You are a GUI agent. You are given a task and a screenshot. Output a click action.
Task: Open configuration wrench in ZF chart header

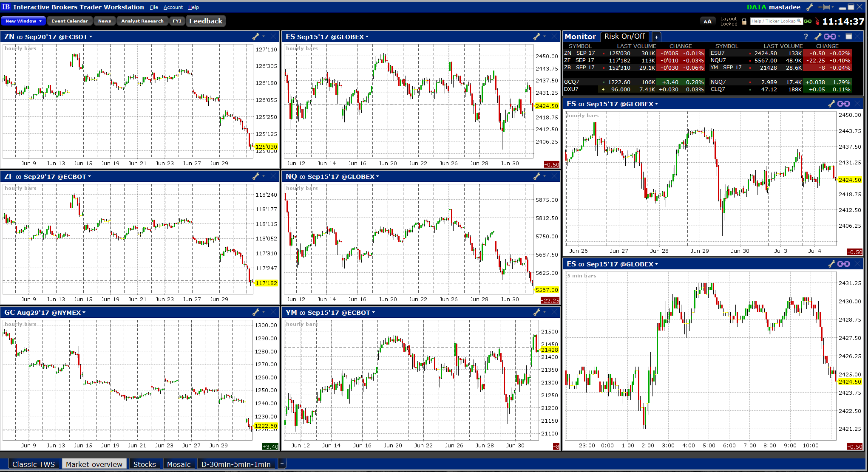coord(255,176)
